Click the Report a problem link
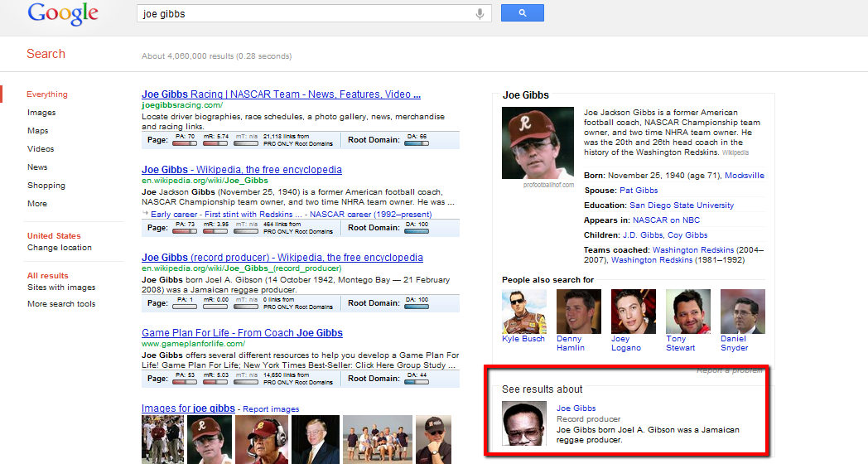The width and height of the screenshot is (868, 464). tap(730, 370)
